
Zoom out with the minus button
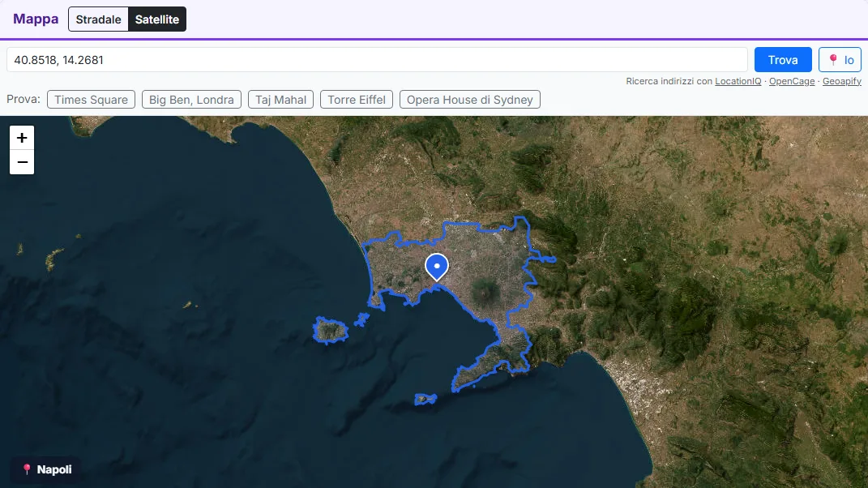(x=22, y=162)
